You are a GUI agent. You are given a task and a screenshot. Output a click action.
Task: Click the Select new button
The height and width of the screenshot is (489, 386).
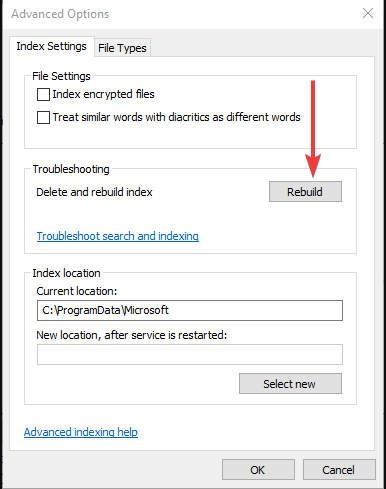(290, 384)
